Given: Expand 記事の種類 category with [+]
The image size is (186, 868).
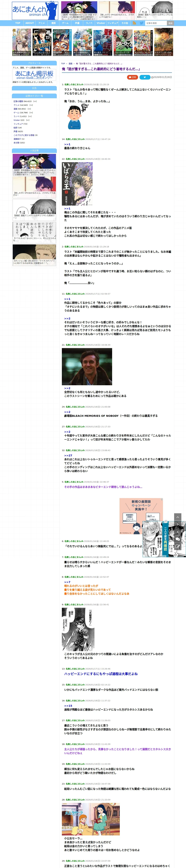Looking at the screenshot, I should click(35, 101).
